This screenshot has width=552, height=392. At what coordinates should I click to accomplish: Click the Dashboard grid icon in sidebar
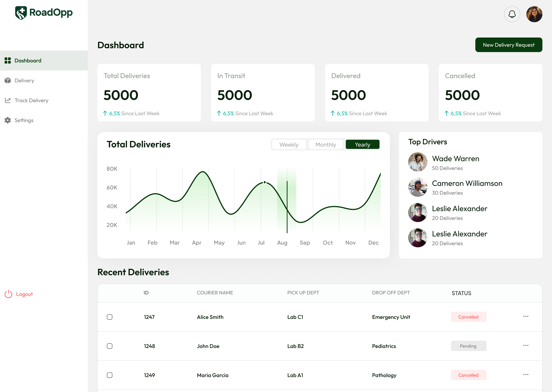(8, 61)
